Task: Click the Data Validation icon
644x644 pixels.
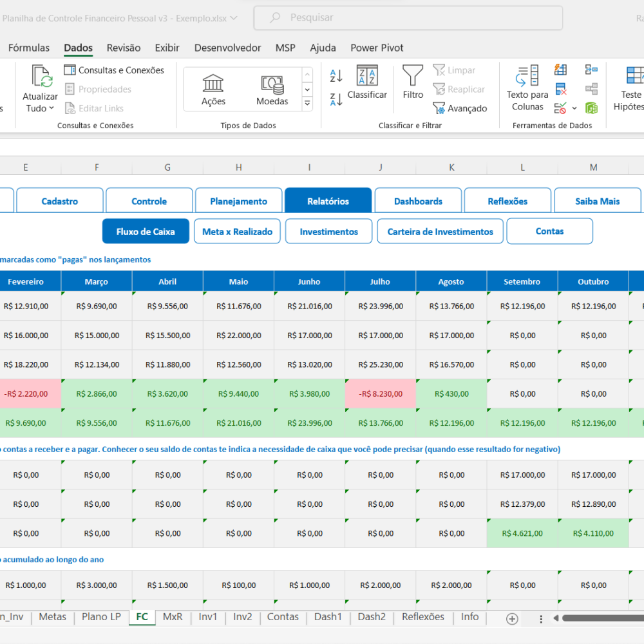Action: pos(560,108)
